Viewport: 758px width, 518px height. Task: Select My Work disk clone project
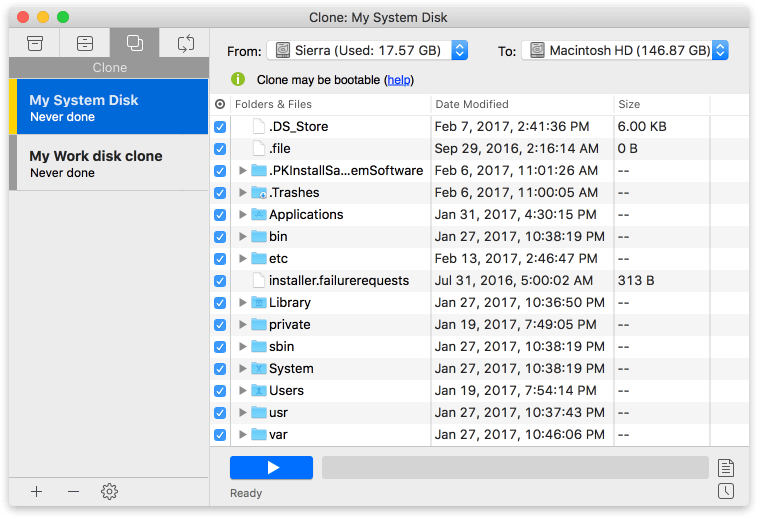[x=109, y=163]
